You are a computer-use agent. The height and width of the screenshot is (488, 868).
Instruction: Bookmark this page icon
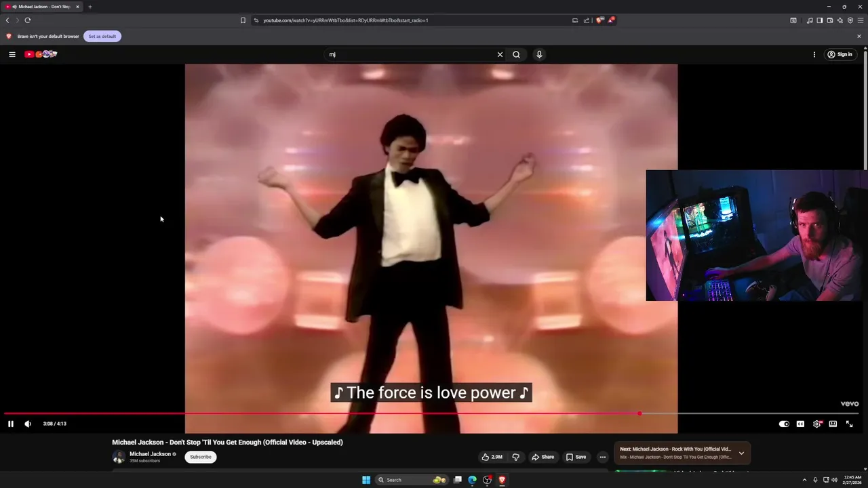click(243, 20)
